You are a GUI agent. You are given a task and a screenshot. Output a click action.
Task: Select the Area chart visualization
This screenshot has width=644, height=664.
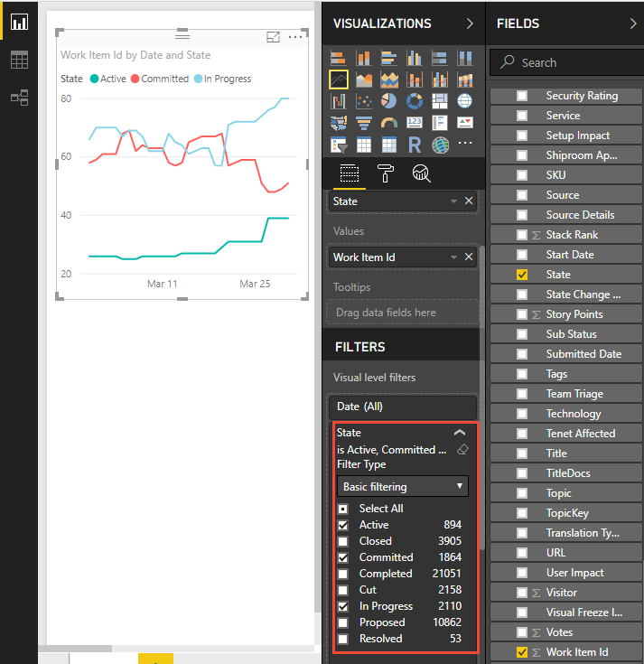point(364,79)
